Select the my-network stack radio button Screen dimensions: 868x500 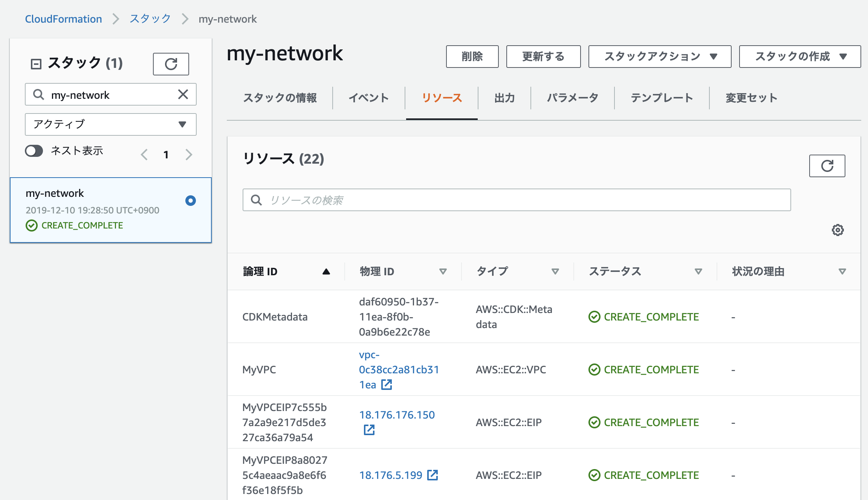click(x=191, y=201)
